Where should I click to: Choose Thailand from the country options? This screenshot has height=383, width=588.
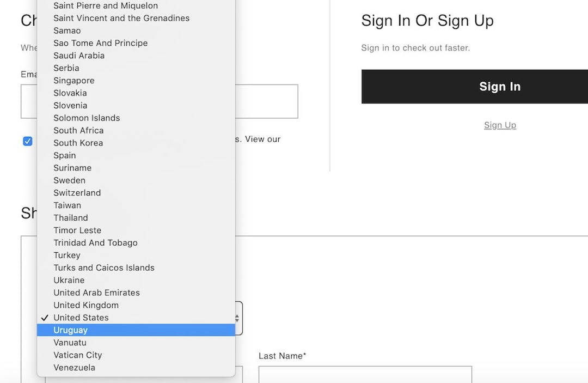coord(70,217)
